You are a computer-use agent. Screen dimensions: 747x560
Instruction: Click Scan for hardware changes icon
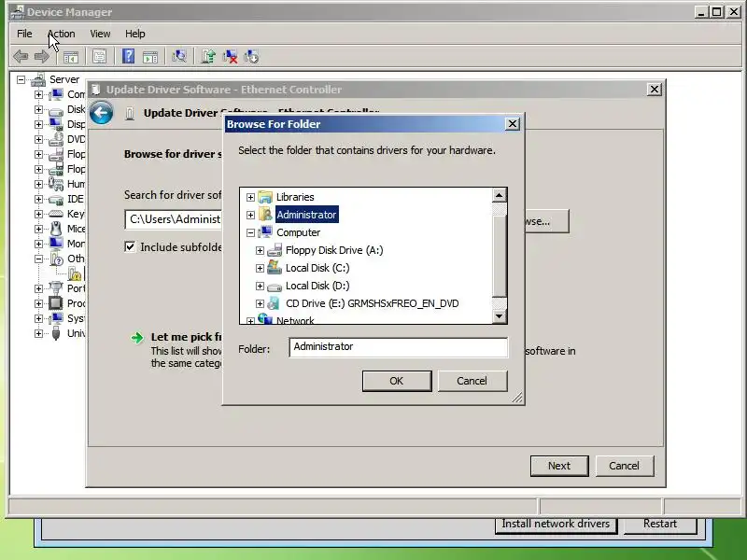pyautogui.click(x=179, y=57)
